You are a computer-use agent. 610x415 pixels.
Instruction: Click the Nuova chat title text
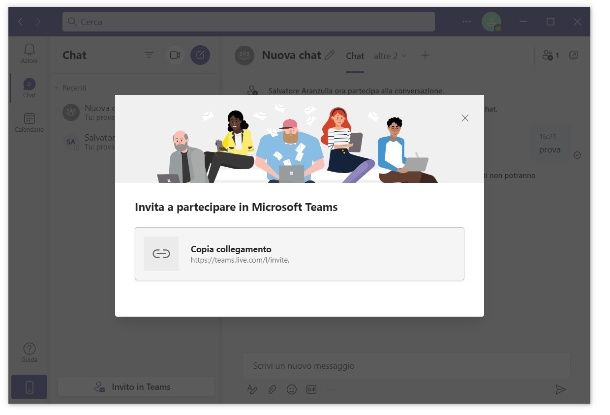[x=291, y=55]
